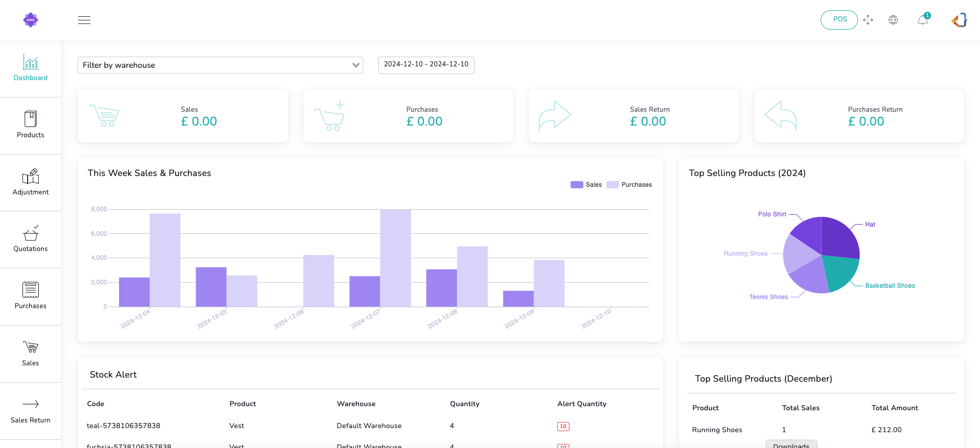
Task: Toggle Sales series in chart legend
Action: (586, 185)
